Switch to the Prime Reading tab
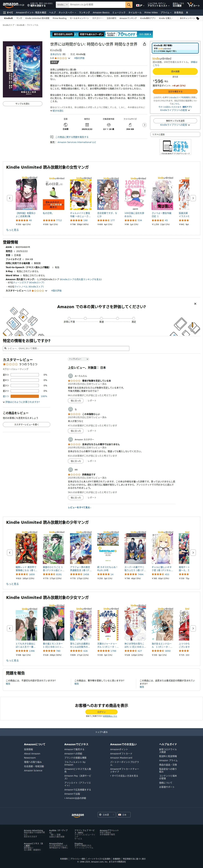This screenshot has width=203, height=868. click(x=60, y=18)
